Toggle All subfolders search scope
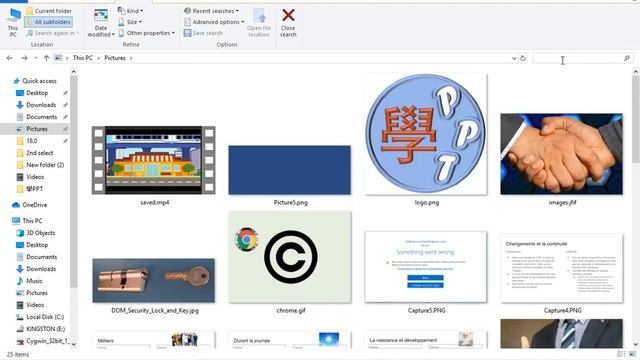 coord(49,22)
